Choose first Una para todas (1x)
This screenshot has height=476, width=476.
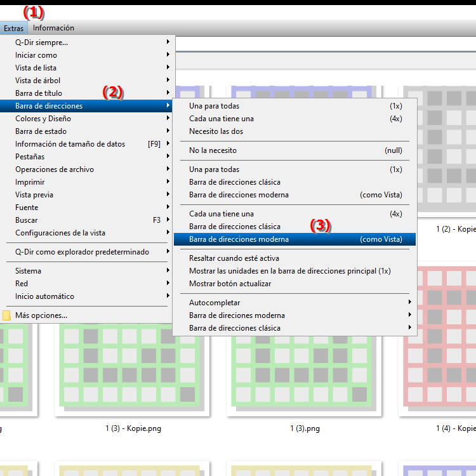click(x=294, y=106)
